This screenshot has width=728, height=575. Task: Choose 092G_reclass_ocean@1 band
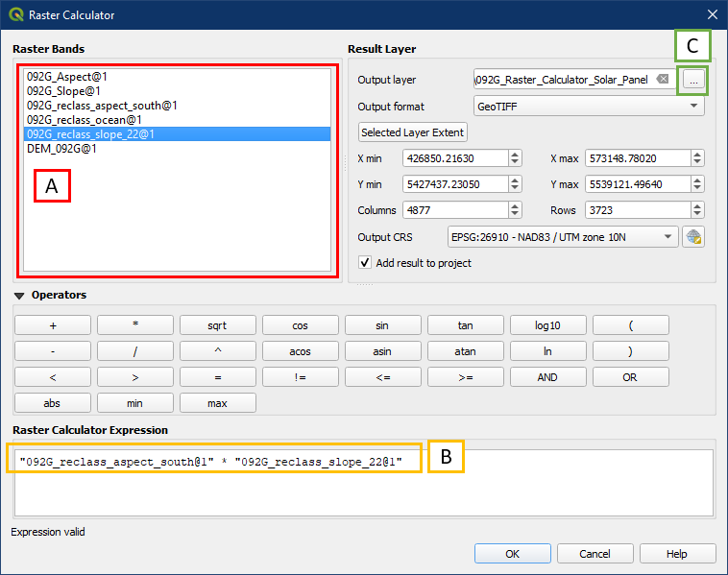click(85, 120)
